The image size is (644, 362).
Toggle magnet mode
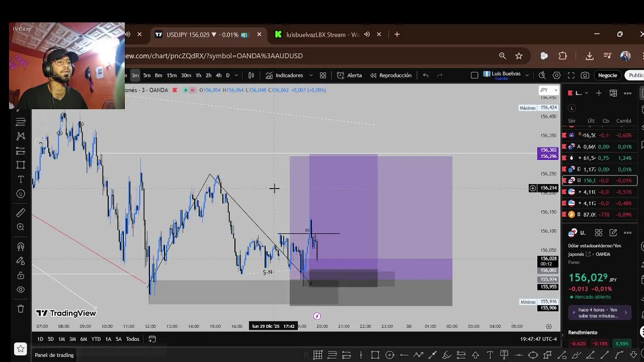pos(21,246)
